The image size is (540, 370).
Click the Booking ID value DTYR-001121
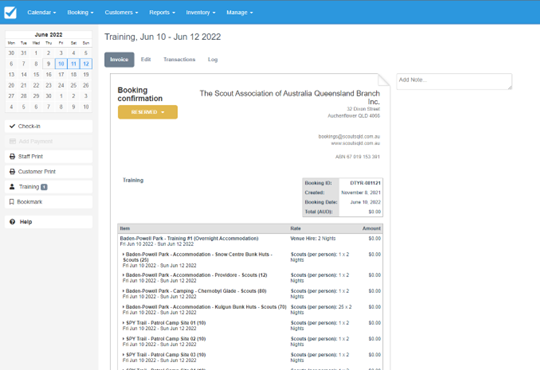pyautogui.click(x=365, y=183)
